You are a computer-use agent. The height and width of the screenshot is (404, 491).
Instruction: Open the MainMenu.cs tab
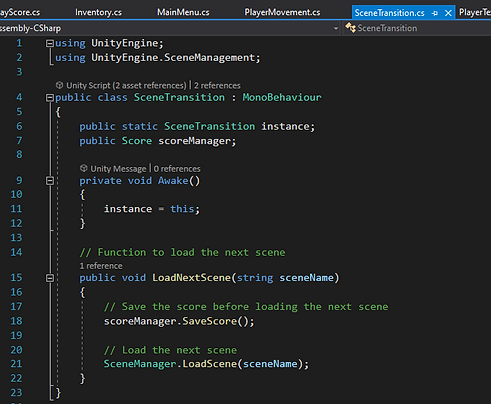point(183,12)
